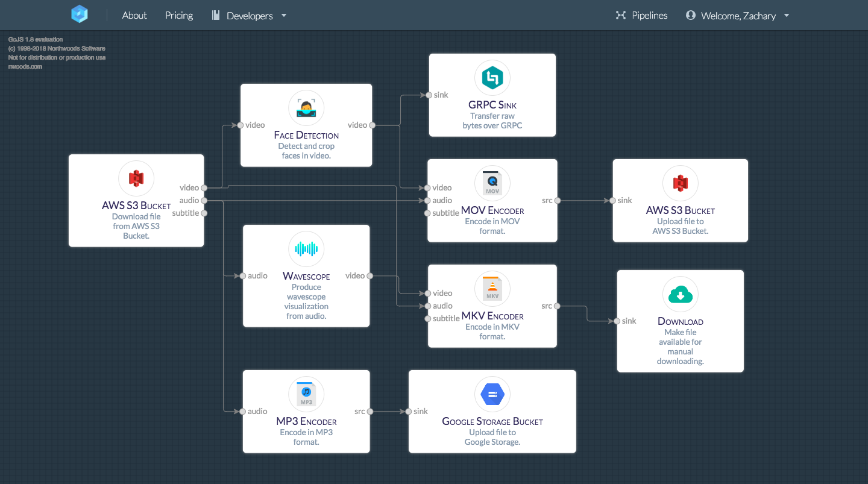Click Face Detection's output video port
868x484 pixels.
click(x=373, y=125)
